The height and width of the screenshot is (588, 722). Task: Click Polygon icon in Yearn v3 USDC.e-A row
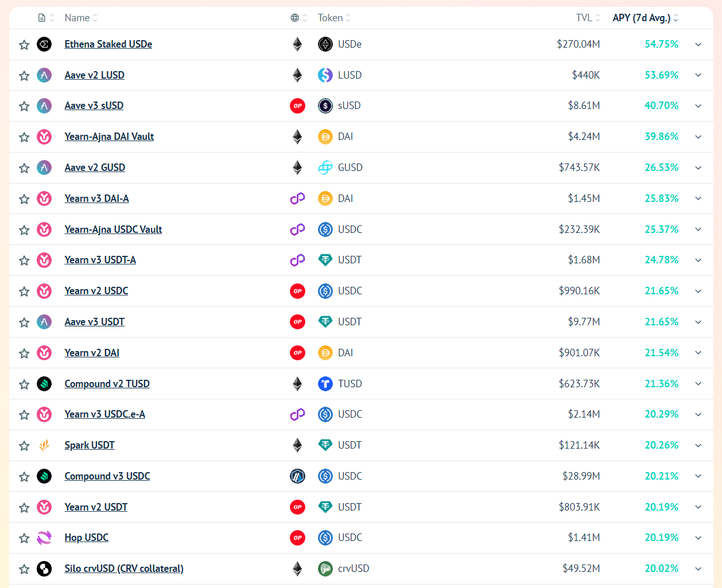(297, 414)
